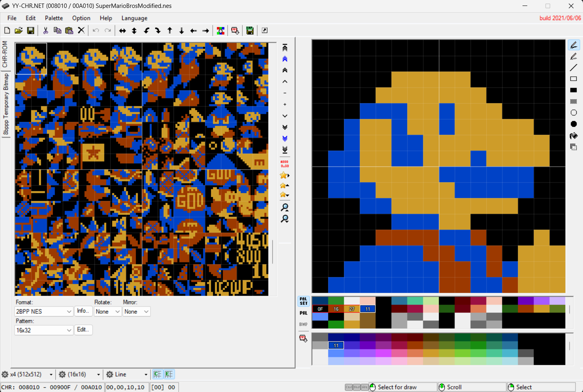
Task: Flip vertically with the double vertical arrow icon
Action: click(134, 30)
